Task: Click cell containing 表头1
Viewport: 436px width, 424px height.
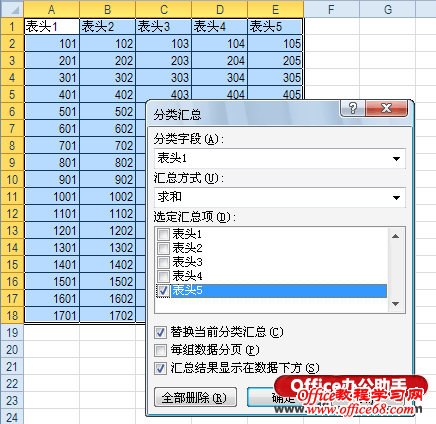Action: pyautogui.click(x=52, y=26)
